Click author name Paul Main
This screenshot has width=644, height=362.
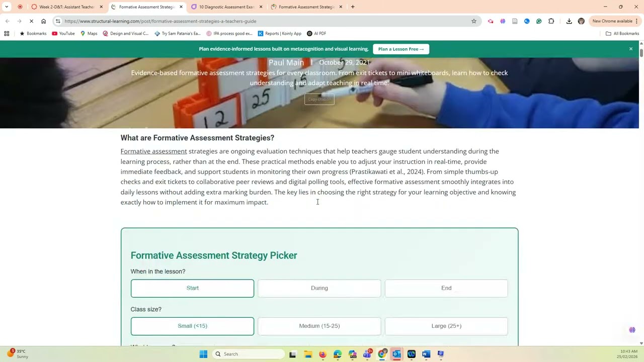[x=286, y=62]
